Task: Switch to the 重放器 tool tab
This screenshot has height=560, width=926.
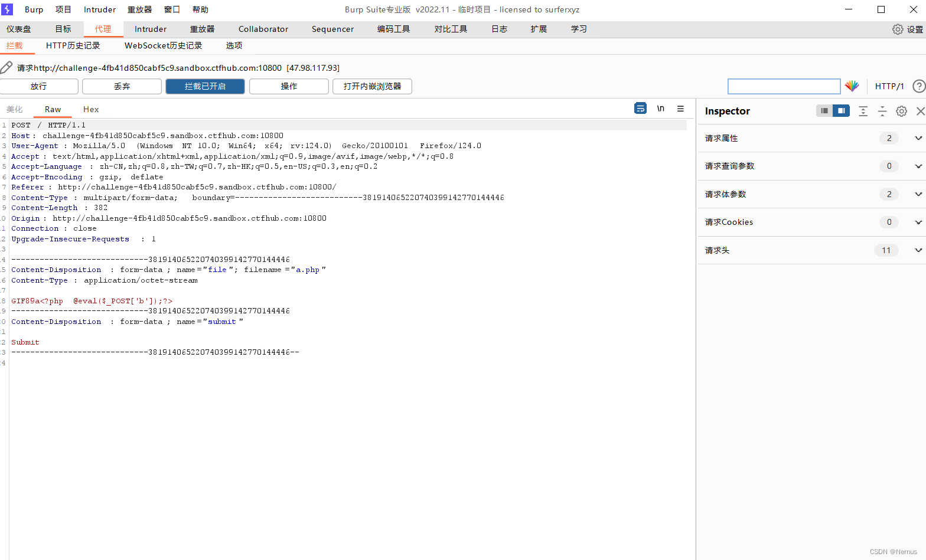Action: point(202,29)
